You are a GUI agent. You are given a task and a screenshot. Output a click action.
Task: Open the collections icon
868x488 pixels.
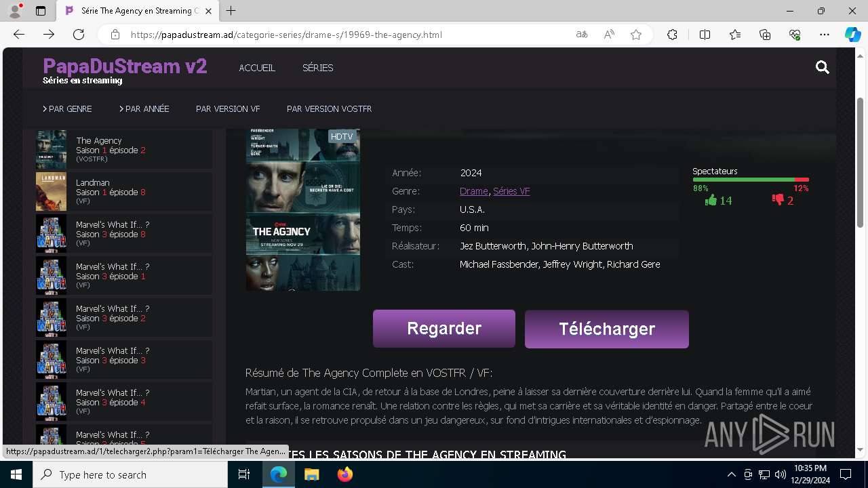pos(765,35)
